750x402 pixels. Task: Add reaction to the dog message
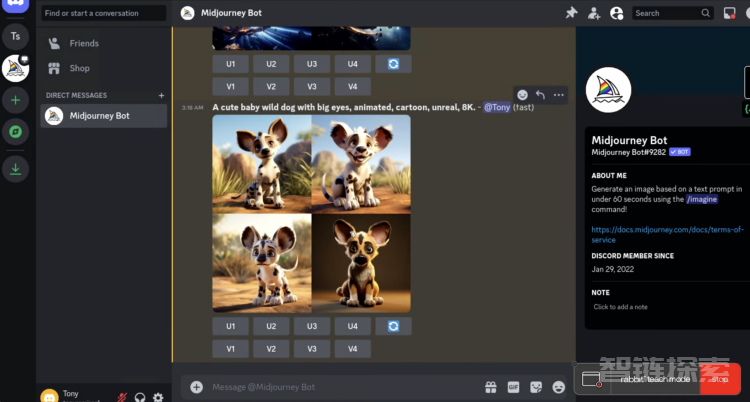point(522,95)
